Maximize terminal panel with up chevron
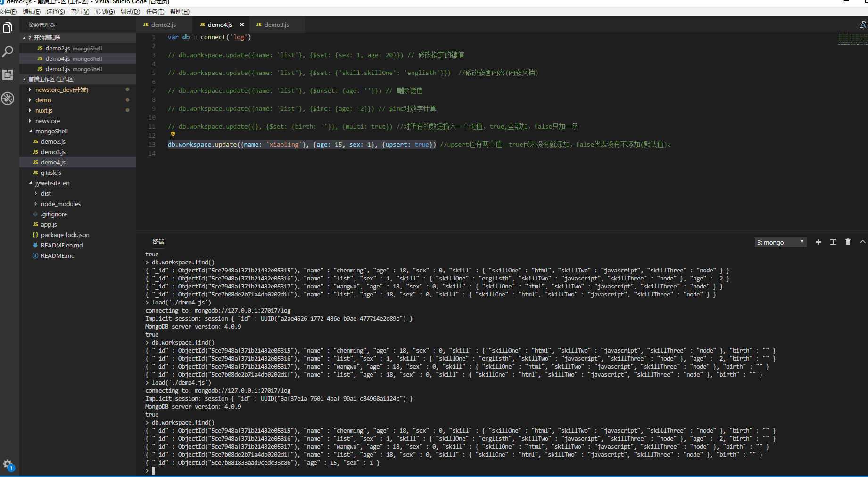Viewport: 868px width, 477px height. click(862, 242)
